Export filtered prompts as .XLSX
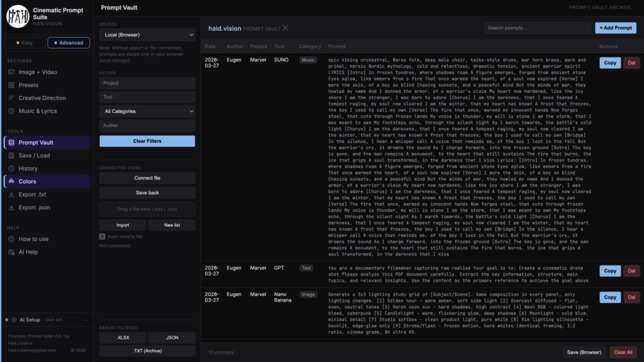 point(123,338)
